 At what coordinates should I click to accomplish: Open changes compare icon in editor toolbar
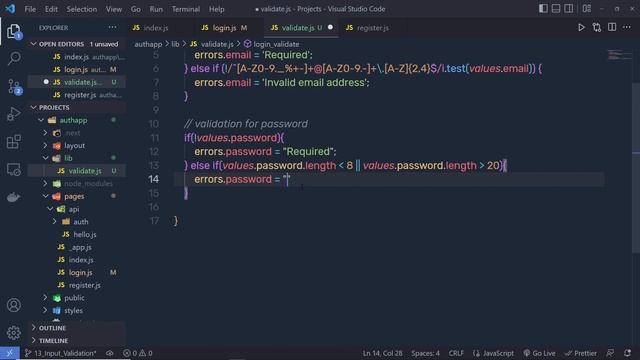597,28
